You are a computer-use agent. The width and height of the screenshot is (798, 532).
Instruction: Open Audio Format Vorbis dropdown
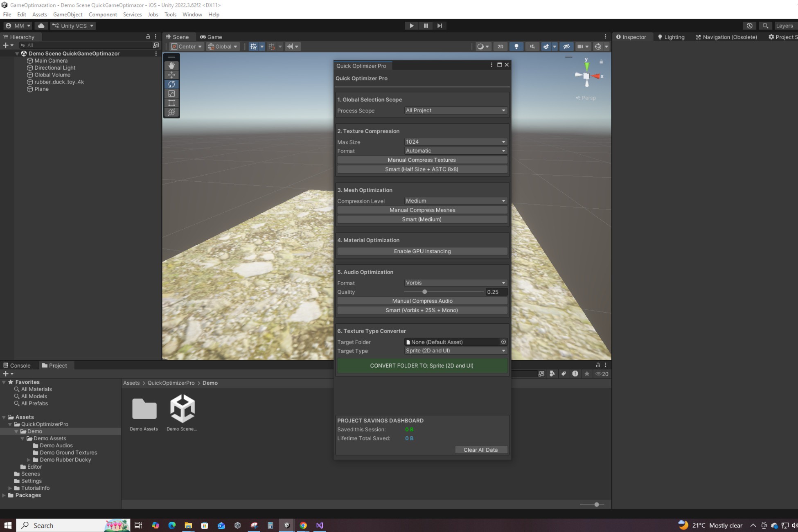coord(456,283)
